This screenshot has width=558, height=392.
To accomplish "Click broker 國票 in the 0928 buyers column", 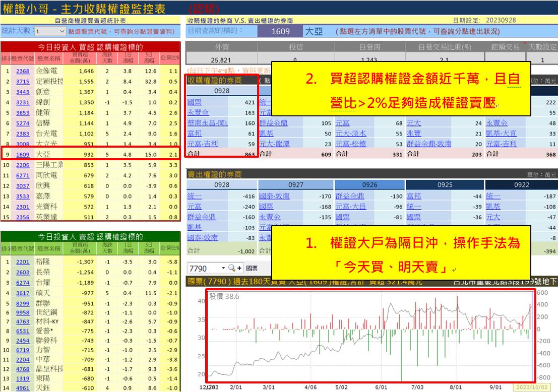I will [x=195, y=102].
